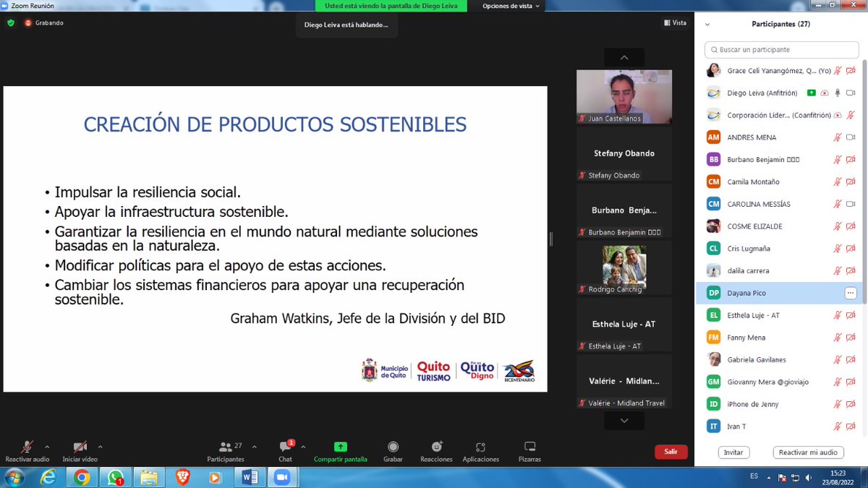868x488 pixels.
Task: Open the video options caret beside Iniciar video
Action: coord(100,447)
